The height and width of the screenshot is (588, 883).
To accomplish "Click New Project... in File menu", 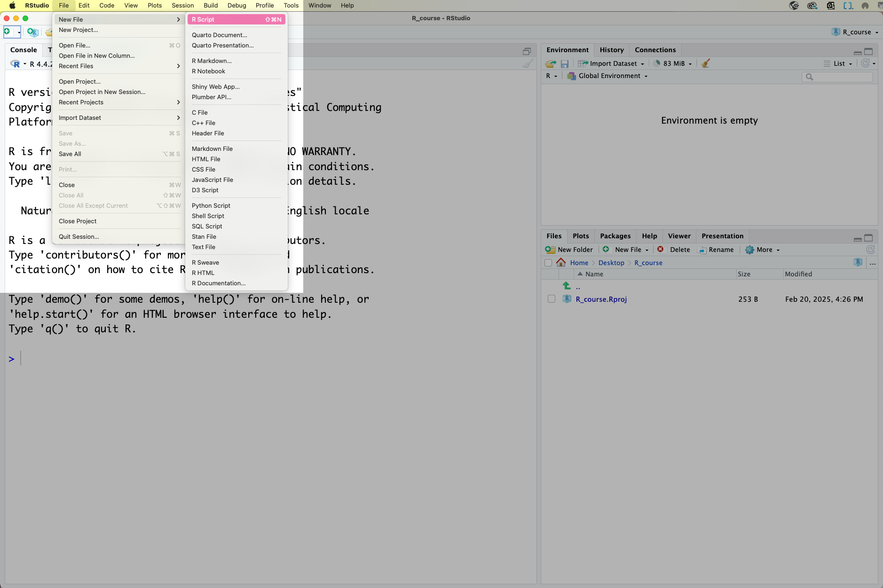I will point(119,30).
